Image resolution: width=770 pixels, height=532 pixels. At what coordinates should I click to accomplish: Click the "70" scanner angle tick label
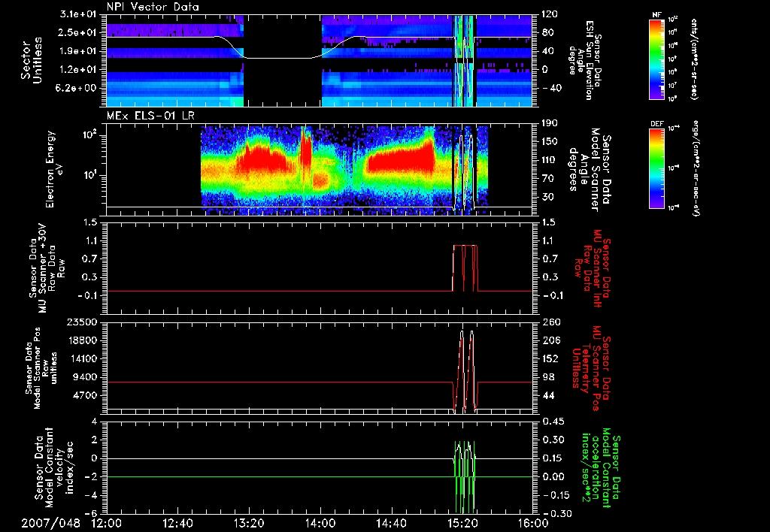[548, 178]
